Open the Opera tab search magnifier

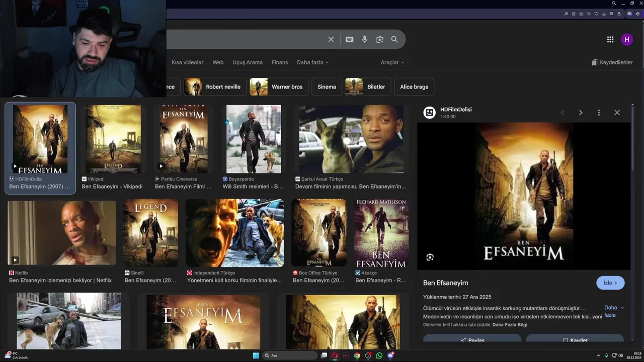click(x=614, y=3)
